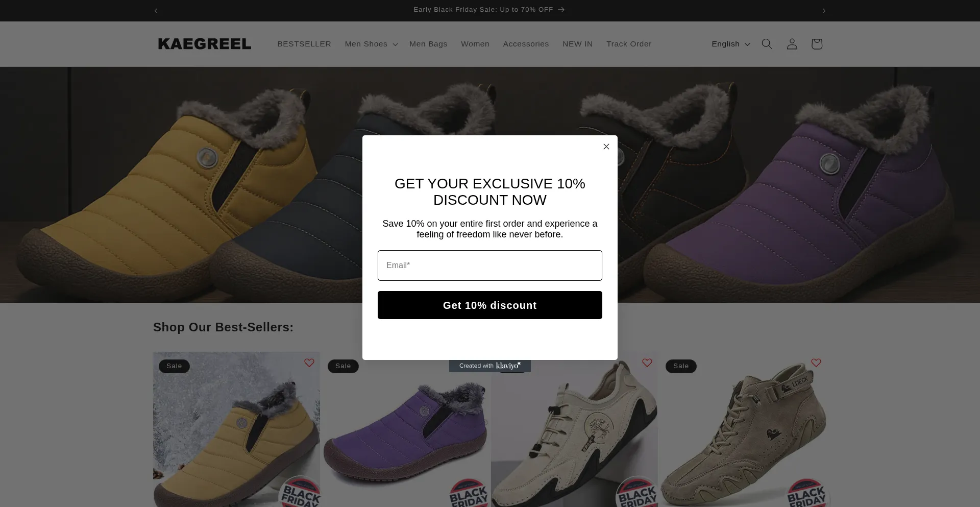Focus the Email input field
The image size is (980, 507).
(490, 265)
